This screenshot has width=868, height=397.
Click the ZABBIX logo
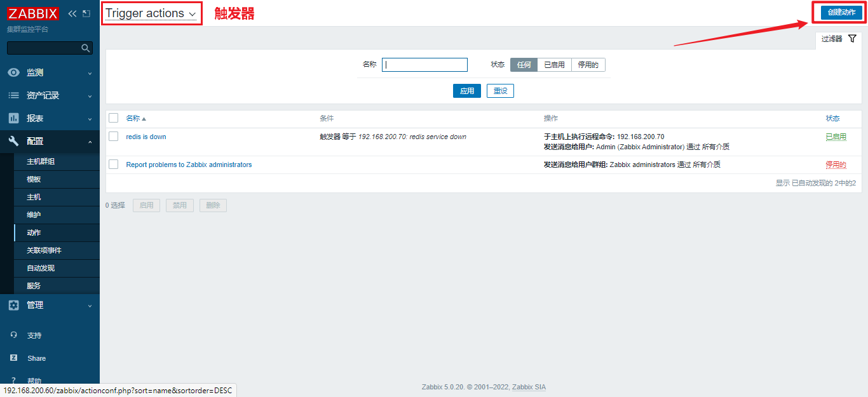[x=33, y=13]
